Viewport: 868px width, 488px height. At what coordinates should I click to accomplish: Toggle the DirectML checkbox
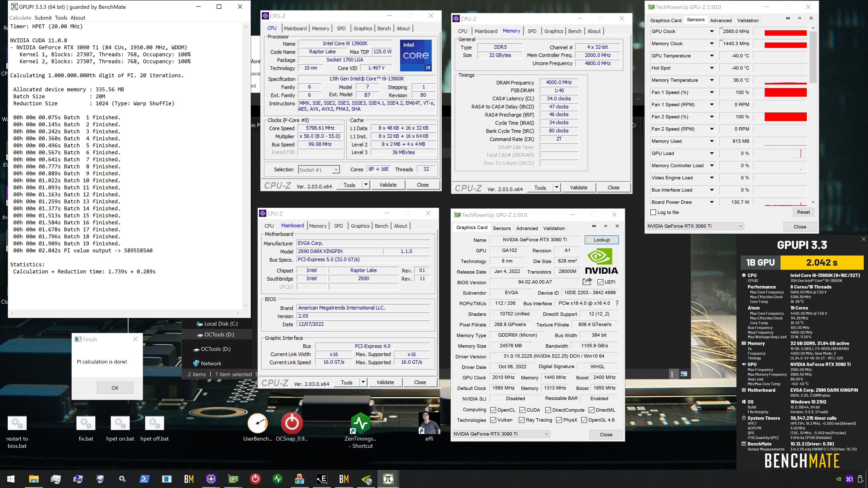(x=591, y=410)
